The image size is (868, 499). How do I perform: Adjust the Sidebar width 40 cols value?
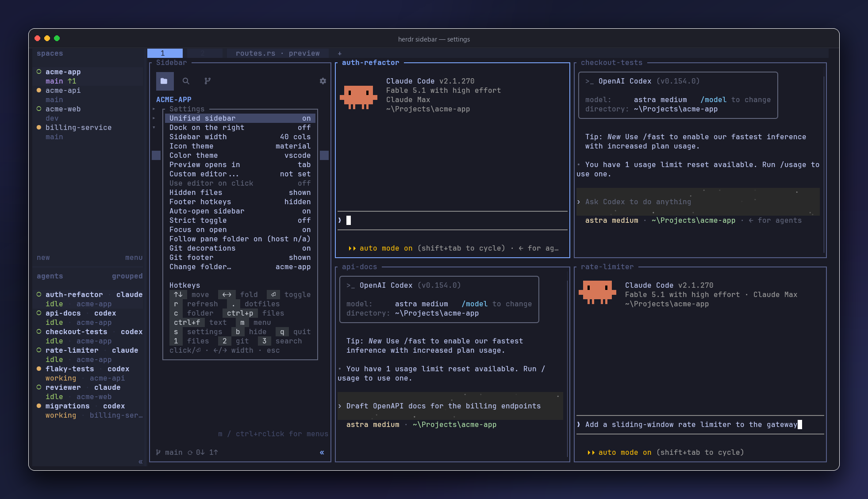pos(295,137)
